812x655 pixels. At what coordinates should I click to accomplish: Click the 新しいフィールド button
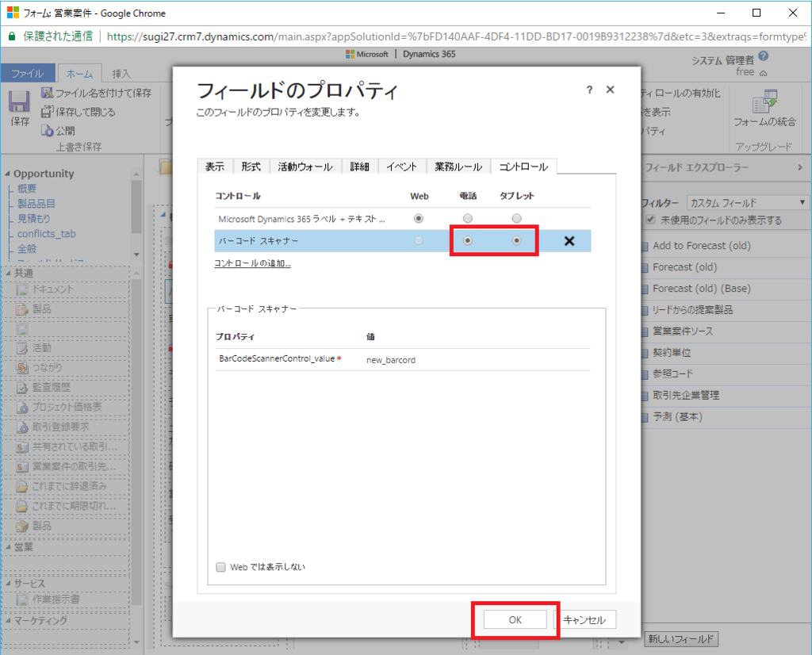pos(681,639)
